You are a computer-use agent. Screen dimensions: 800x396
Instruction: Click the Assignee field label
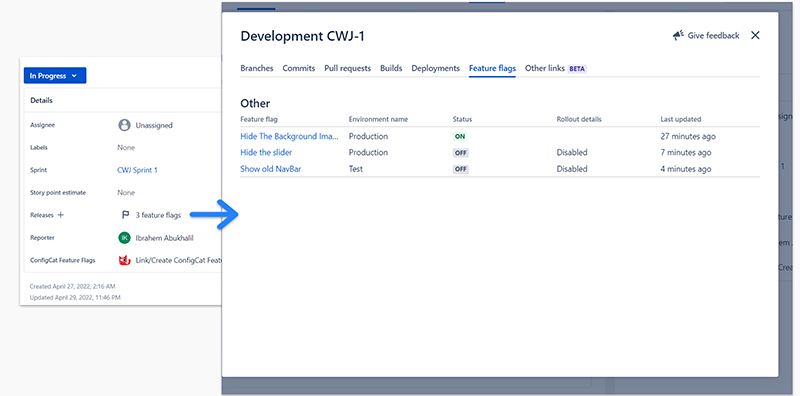tap(42, 125)
